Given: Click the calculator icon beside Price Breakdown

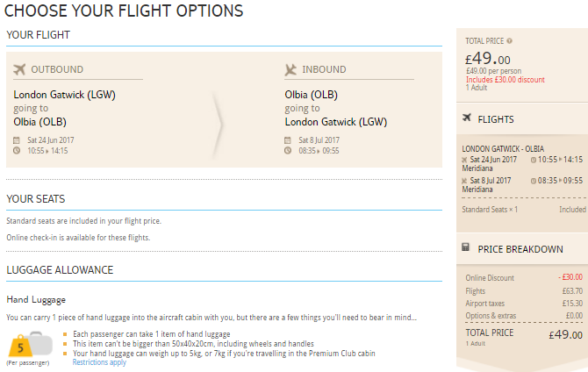Looking at the screenshot, I should pyautogui.click(x=465, y=247).
